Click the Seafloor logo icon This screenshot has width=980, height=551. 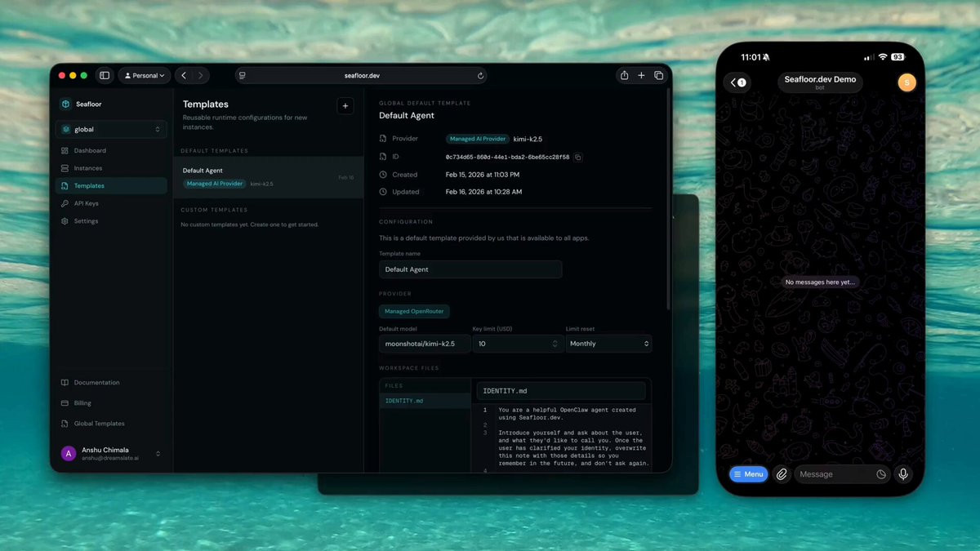(65, 104)
